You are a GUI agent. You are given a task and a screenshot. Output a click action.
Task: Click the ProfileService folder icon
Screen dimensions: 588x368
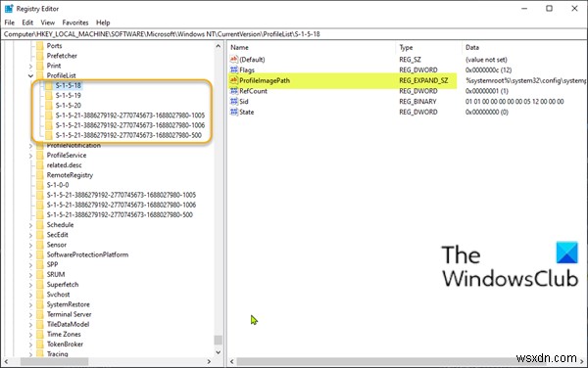pos(40,156)
